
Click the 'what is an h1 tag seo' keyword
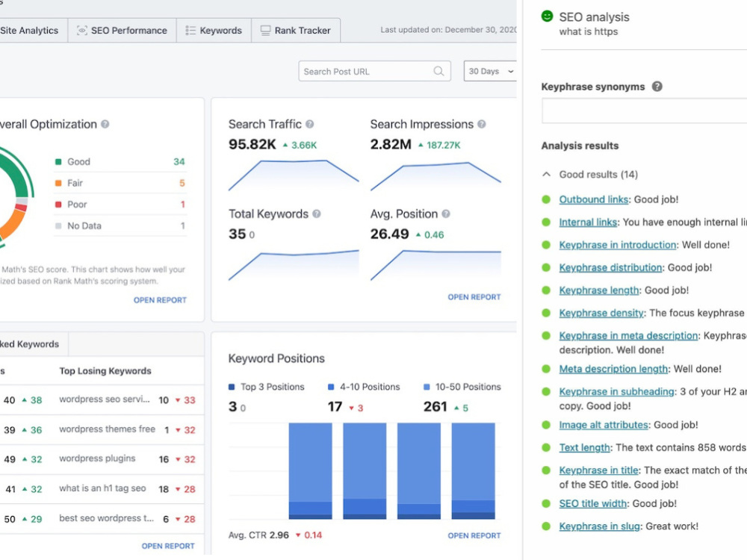tap(102, 488)
